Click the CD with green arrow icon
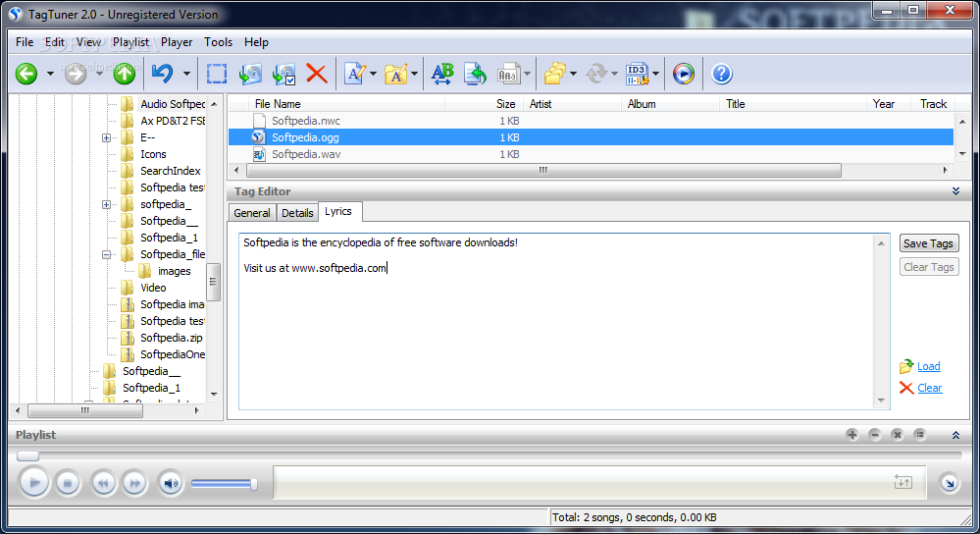 pos(250,74)
